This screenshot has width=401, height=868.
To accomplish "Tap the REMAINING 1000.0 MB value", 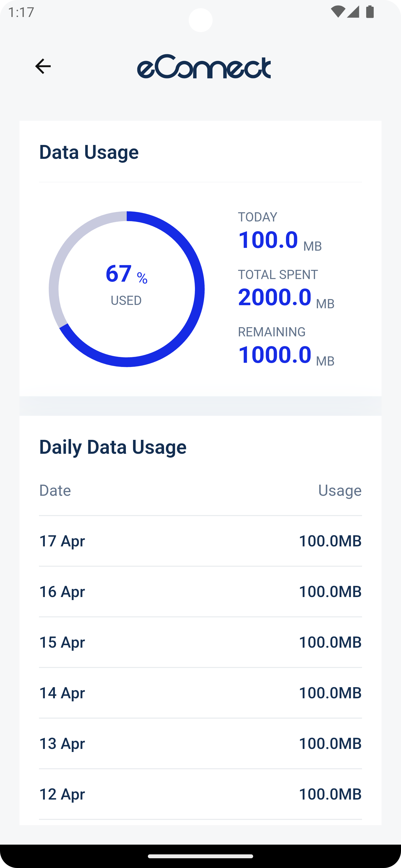I will [x=286, y=355].
